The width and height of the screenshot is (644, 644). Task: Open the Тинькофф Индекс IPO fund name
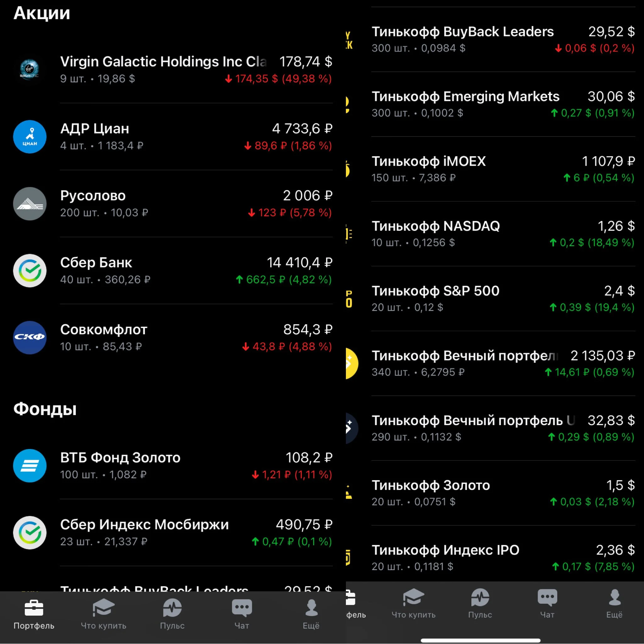click(x=445, y=550)
